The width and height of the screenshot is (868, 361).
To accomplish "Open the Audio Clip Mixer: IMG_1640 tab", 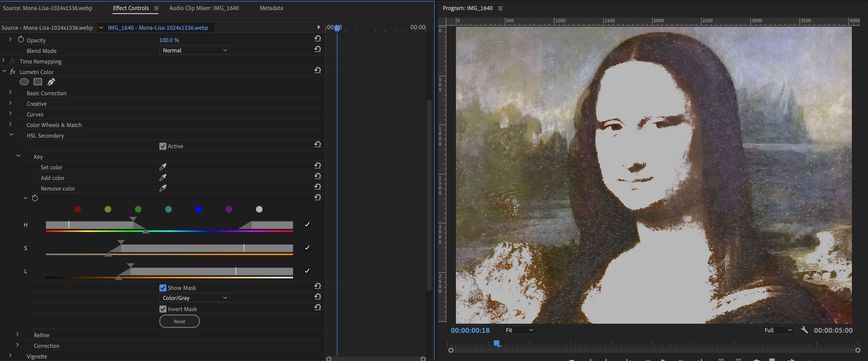I will tap(204, 8).
